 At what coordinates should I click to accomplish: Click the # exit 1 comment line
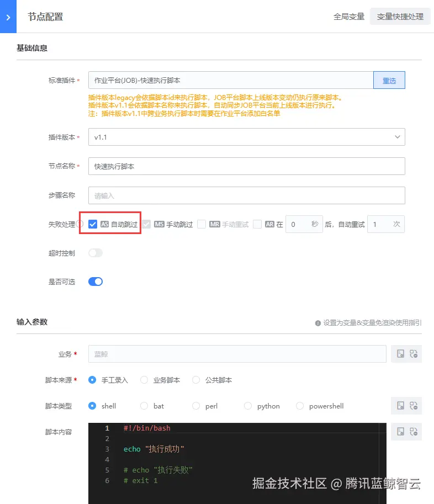click(x=140, y=480)
